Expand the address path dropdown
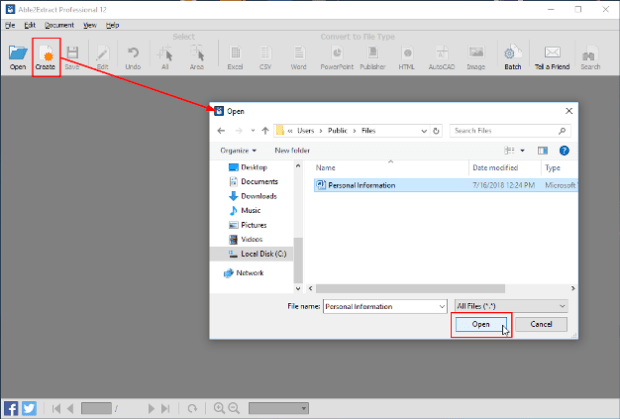 click(x=424, y=131)
